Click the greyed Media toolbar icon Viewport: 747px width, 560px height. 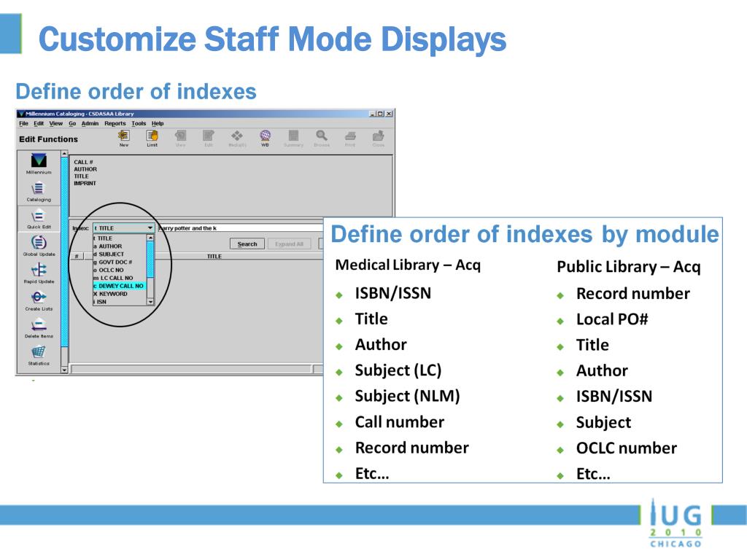coord(237,138)
